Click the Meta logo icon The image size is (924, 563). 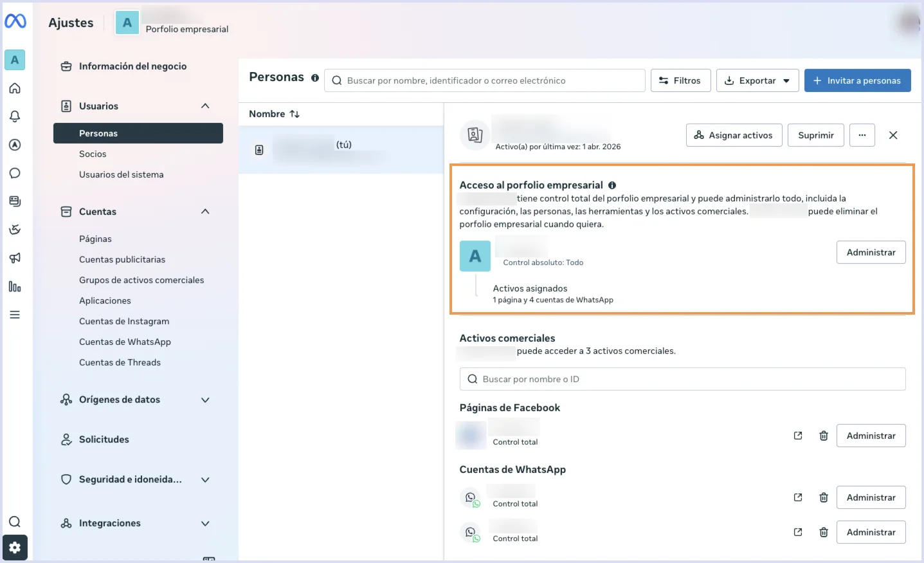15,21
